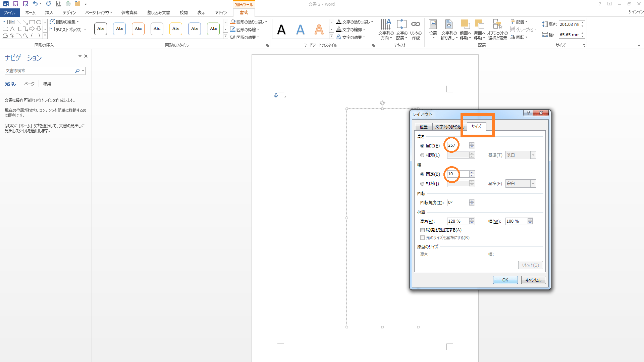
Task: Select the green-outlined Abc shape style
Action: (213, 29)
